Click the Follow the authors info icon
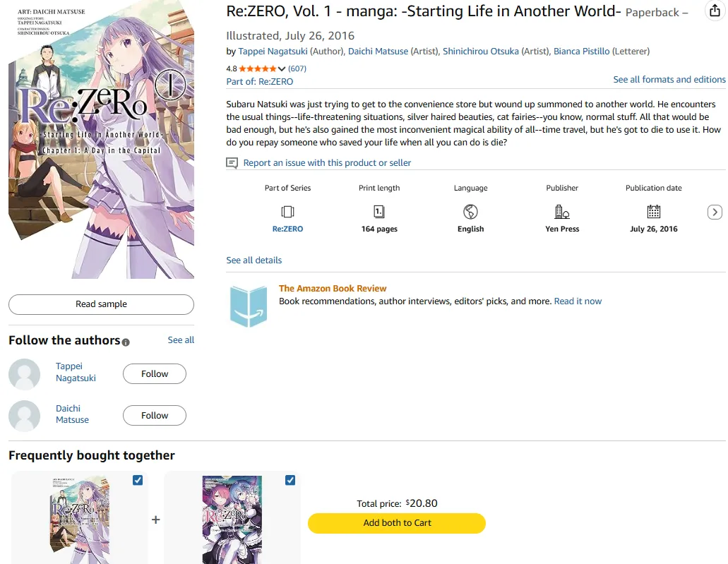The width and height of the screenshot is (728, 564). 126,342
